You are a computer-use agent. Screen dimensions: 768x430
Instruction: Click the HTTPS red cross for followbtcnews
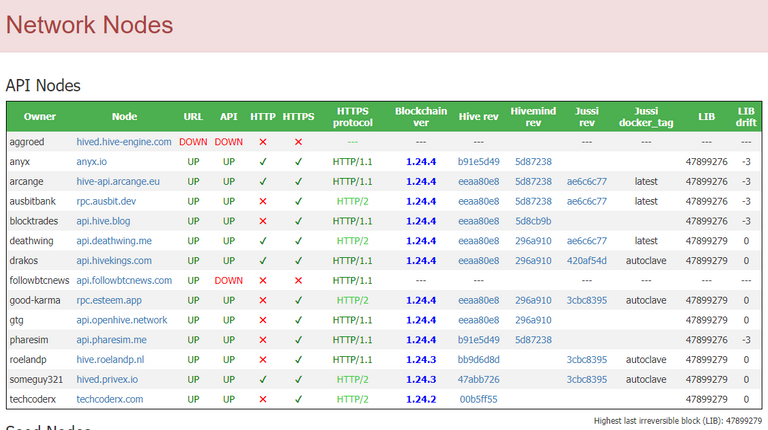pos(298,281)
